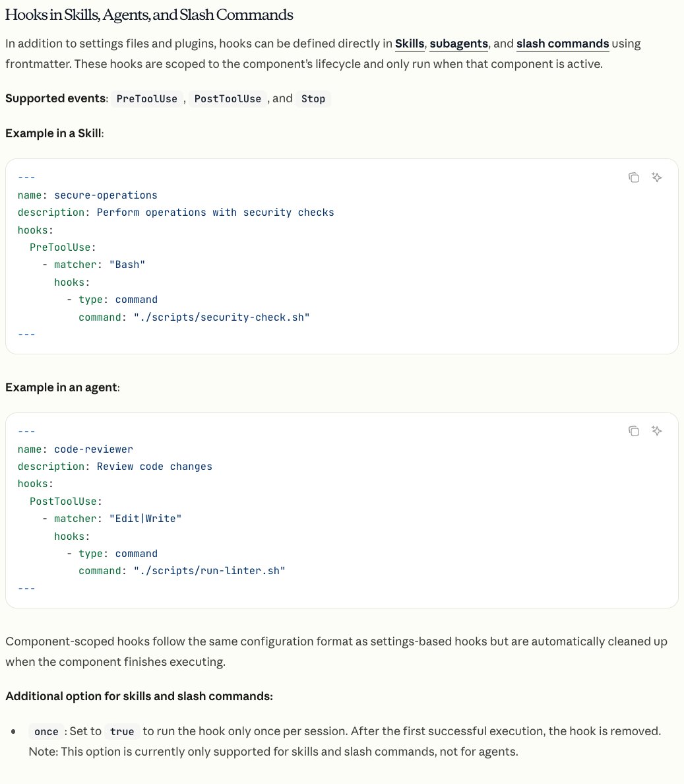Click the line matcher: "Edit|Write"
Viewport: 684px width, 784px height.
[x=112, y=519]
